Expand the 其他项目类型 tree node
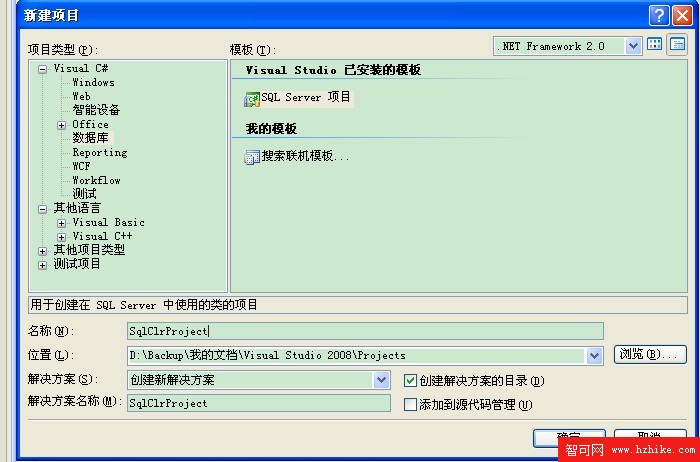This screenshot has width=700, height=462. tap(42, 251)
